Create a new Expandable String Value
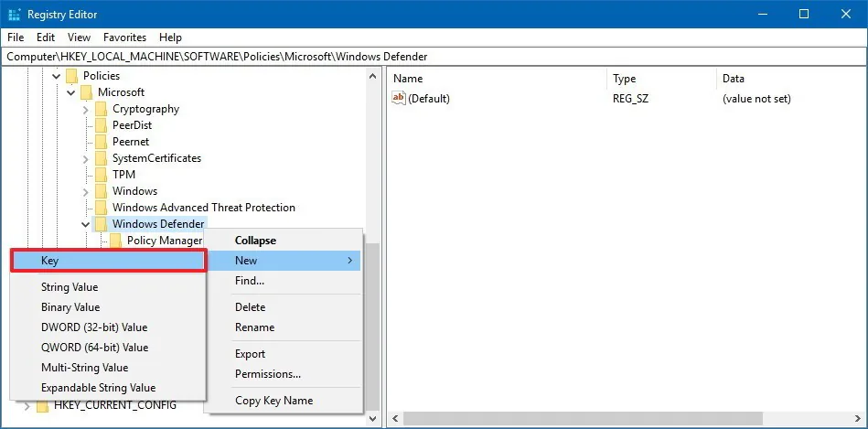 coord(109,388)
